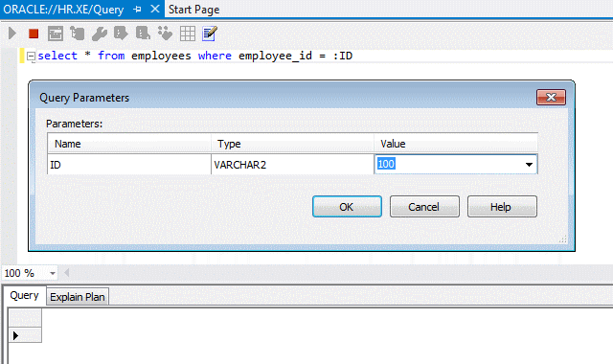Click the arrow-script toolbar icon
The image size is (613, 364).
coord(121,34)
